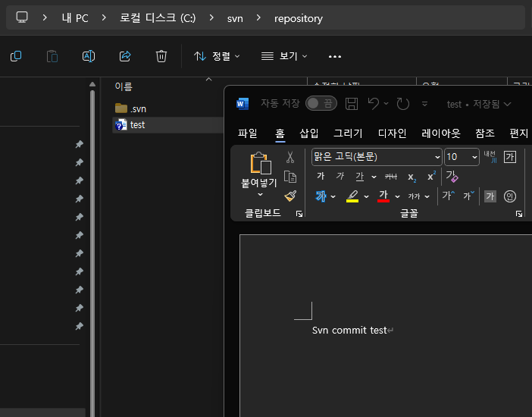Click the clear formatting eraser icon
Viewport: 532px width, 417px height.
(452, 176)
